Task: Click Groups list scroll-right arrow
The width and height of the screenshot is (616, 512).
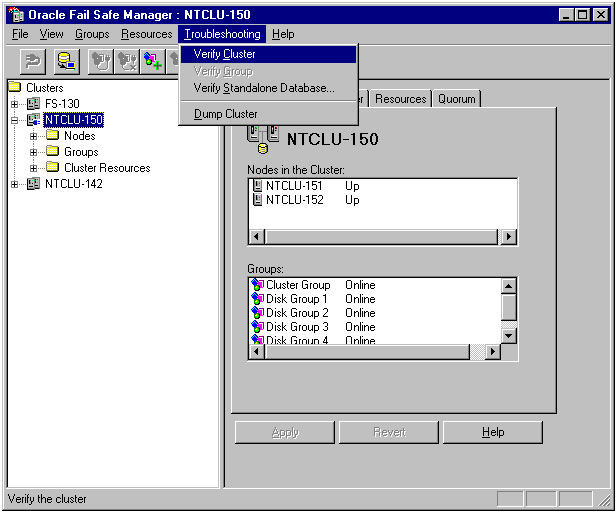Action: tap(493, 351)
